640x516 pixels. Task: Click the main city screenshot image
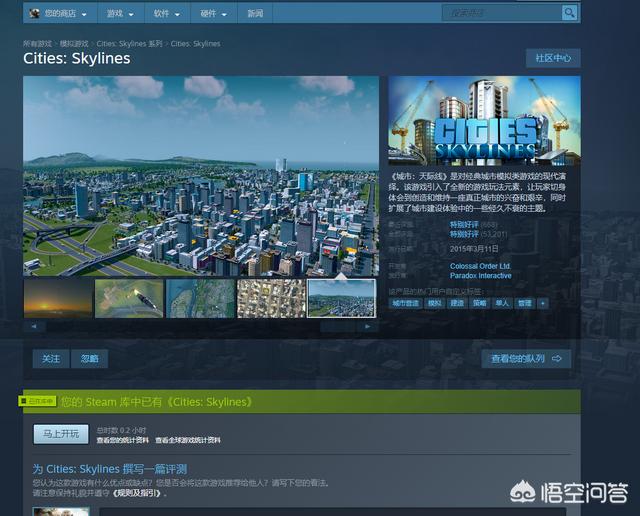[201, 176]
